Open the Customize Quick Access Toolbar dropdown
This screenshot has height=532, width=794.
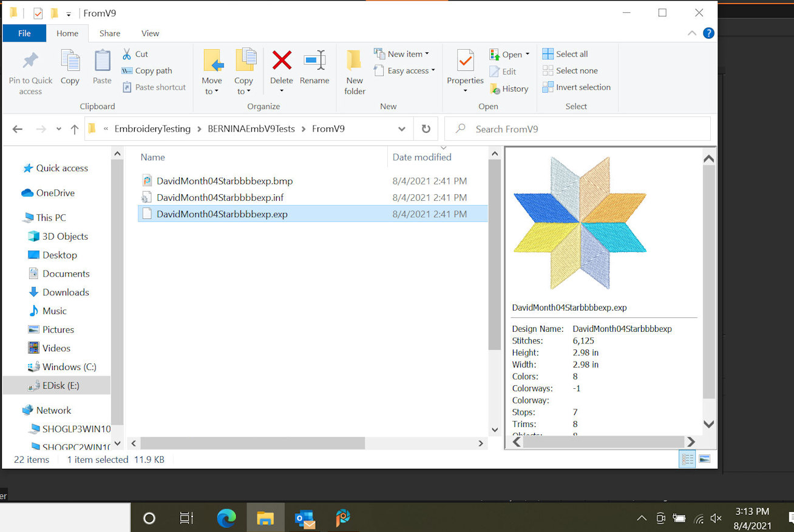68,13
